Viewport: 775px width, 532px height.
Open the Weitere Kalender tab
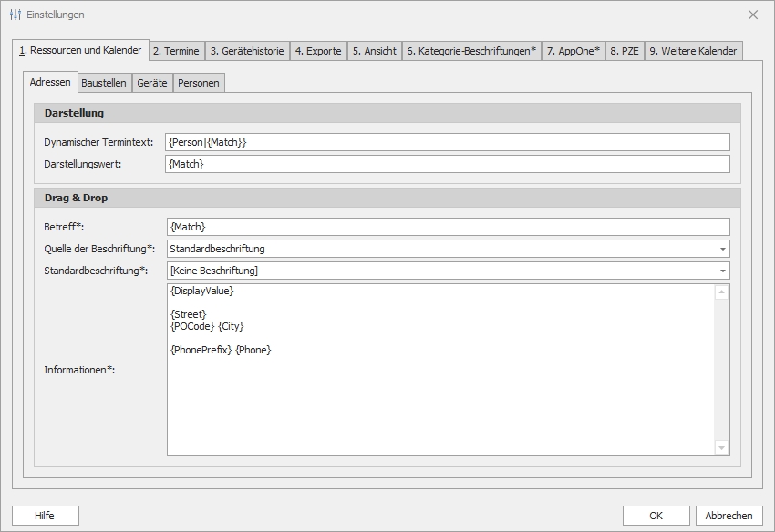pos(693,51)
